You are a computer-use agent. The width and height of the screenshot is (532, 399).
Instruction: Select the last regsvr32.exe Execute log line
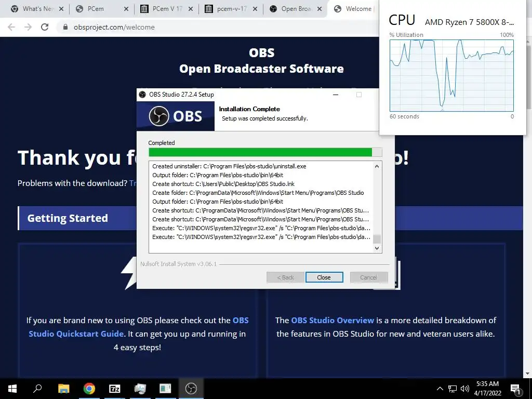coord(261,237)
